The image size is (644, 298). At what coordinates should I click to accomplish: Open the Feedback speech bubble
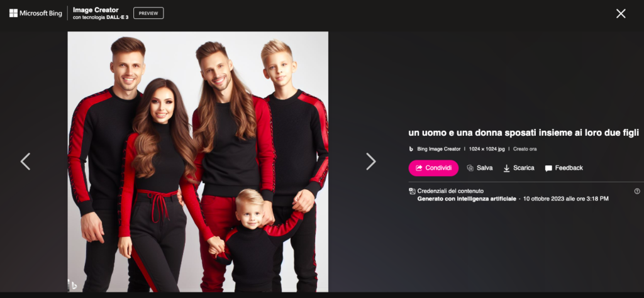[548, 168]
